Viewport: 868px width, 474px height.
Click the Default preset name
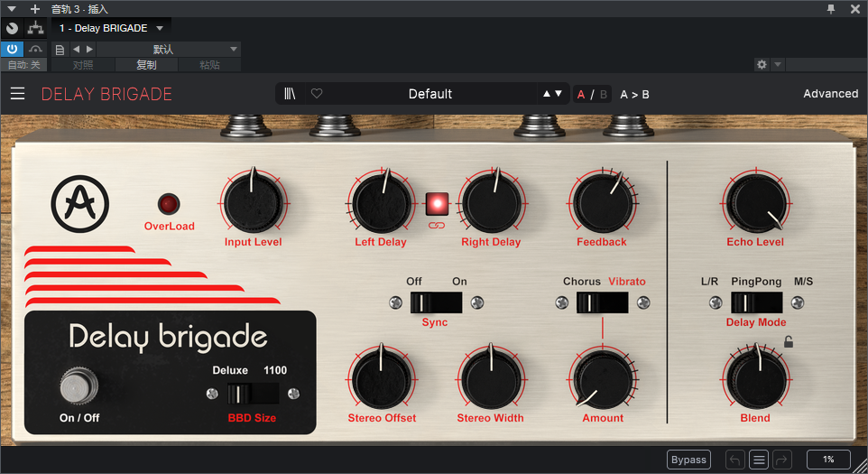430,94
